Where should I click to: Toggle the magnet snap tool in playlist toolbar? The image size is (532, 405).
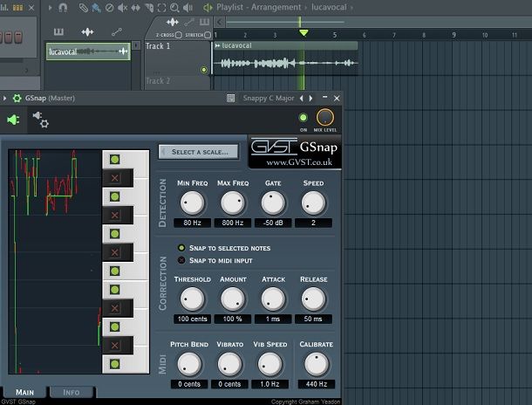point(63,7)
